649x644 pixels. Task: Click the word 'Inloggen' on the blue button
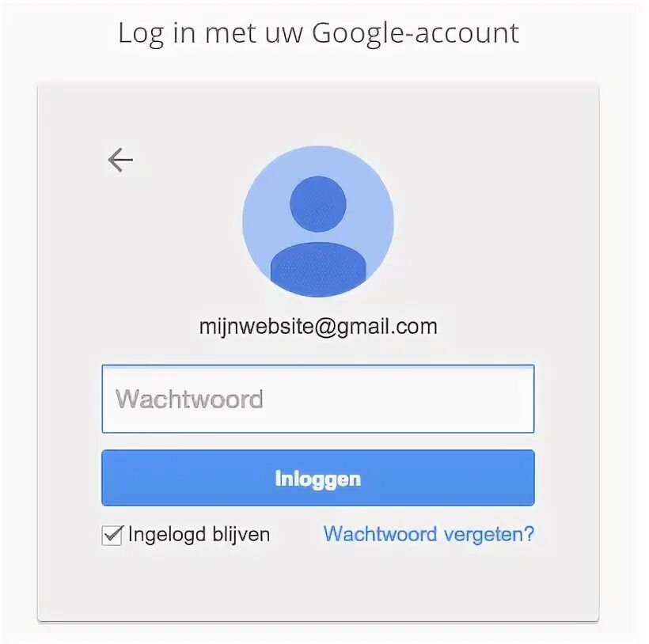pos(318,479)
